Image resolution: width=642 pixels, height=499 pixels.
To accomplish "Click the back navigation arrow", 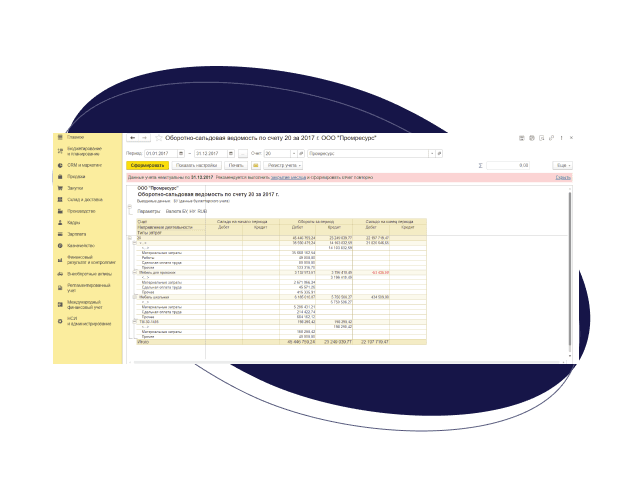I will [132, 137].
